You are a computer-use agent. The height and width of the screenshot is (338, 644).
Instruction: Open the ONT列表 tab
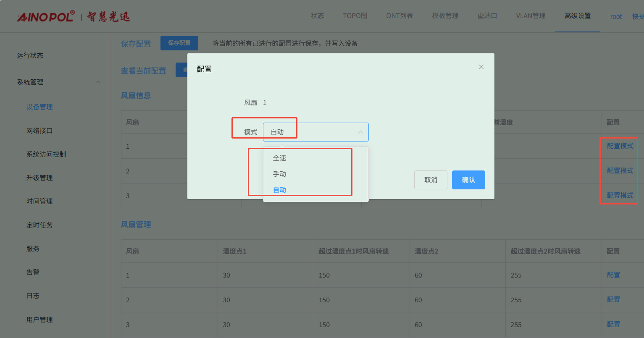click(x=400, y=16)
